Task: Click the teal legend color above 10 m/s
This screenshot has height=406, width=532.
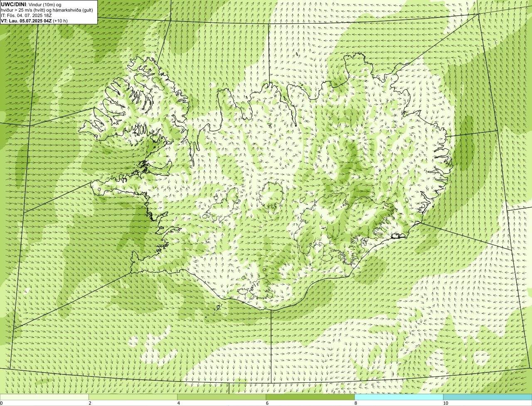Action: coord(488,397)
